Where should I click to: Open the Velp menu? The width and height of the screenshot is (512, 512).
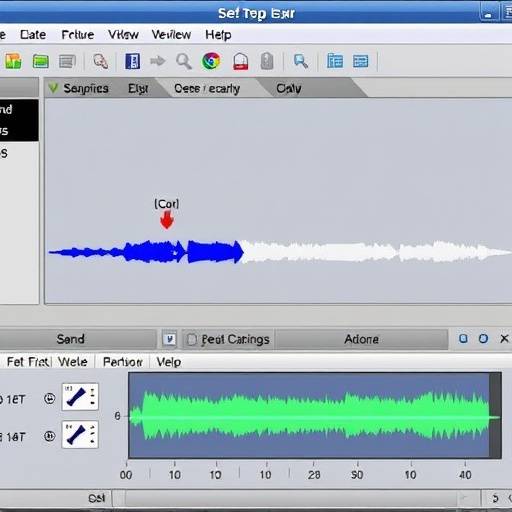tap(169, 362)
